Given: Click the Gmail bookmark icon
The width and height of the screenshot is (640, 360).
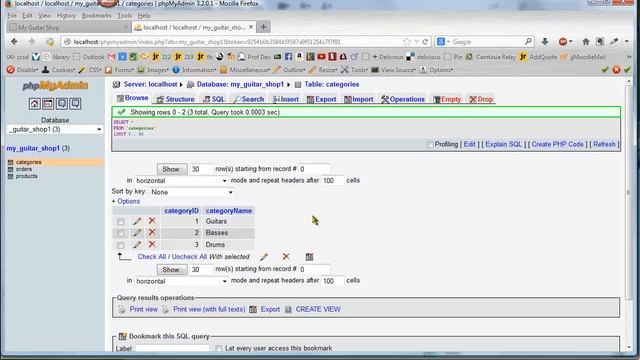Looking at the screenshot, I should 111,57.
